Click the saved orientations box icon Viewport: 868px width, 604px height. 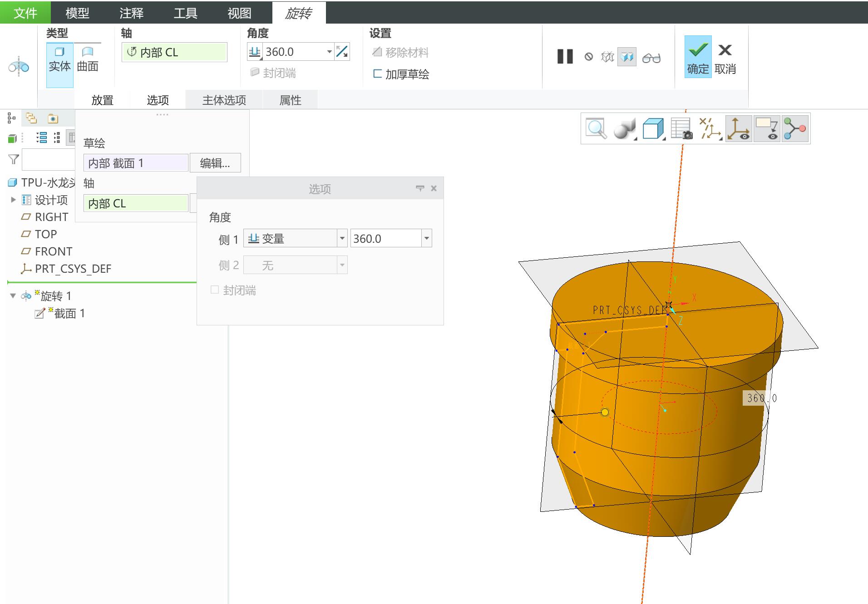pyautogui.click(x=653, y=129)
